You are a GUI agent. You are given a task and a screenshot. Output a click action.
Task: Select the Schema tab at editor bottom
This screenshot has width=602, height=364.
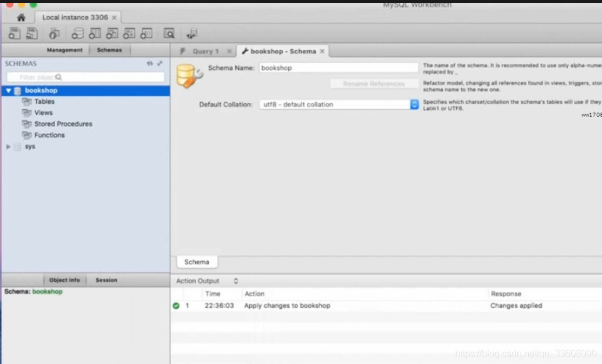click(x=197, y=262)
